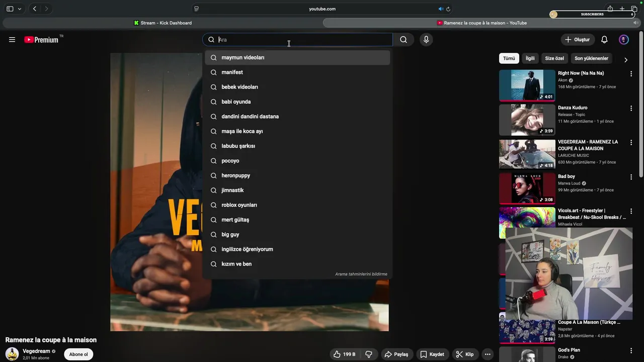Viewport: 644px width, 362px height.
Task: Click the Kaydet save button
Action: tap(432, 354)
